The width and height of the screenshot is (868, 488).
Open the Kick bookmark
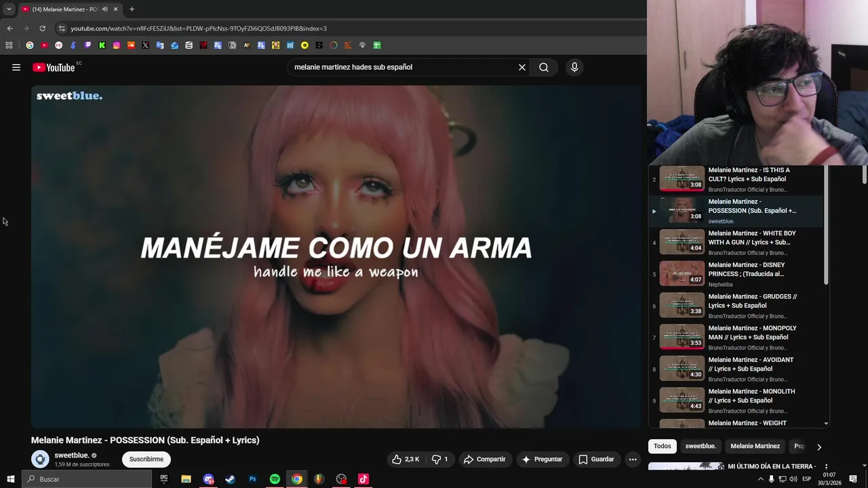pos(102,45)
